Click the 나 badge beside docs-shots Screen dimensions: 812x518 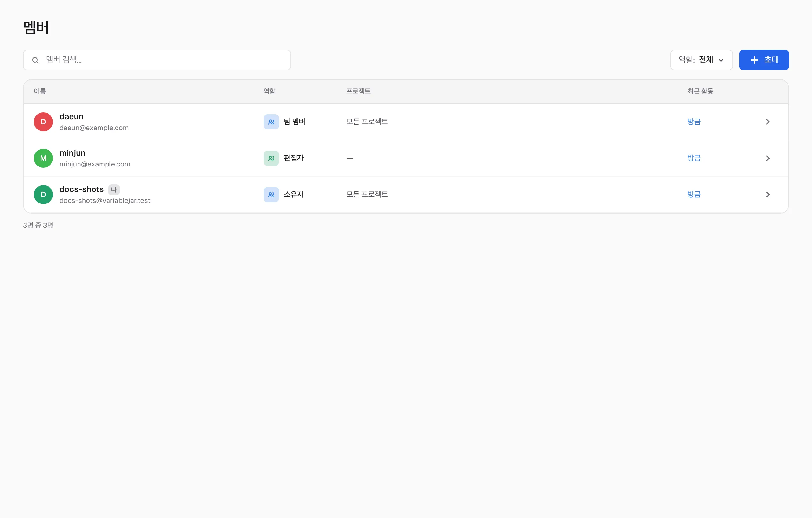coord(114,190)
